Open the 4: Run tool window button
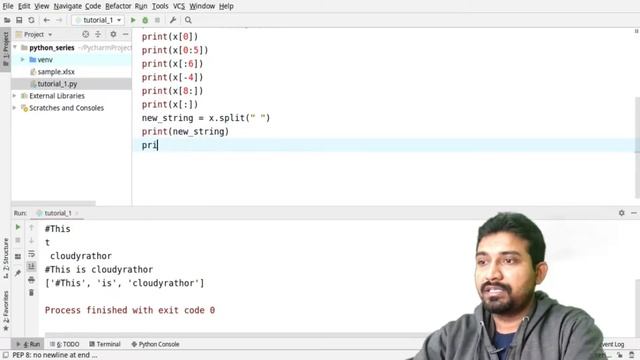 [28, 344]
